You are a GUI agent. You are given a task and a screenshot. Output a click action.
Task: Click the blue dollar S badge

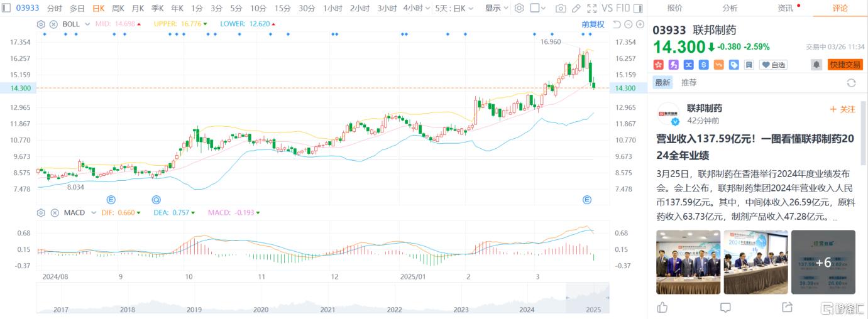703,65
